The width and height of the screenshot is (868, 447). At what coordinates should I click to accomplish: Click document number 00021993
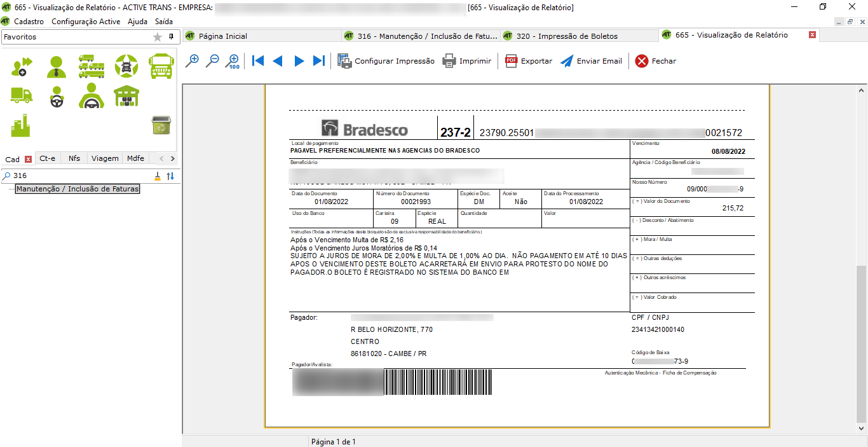pos(416,202)
